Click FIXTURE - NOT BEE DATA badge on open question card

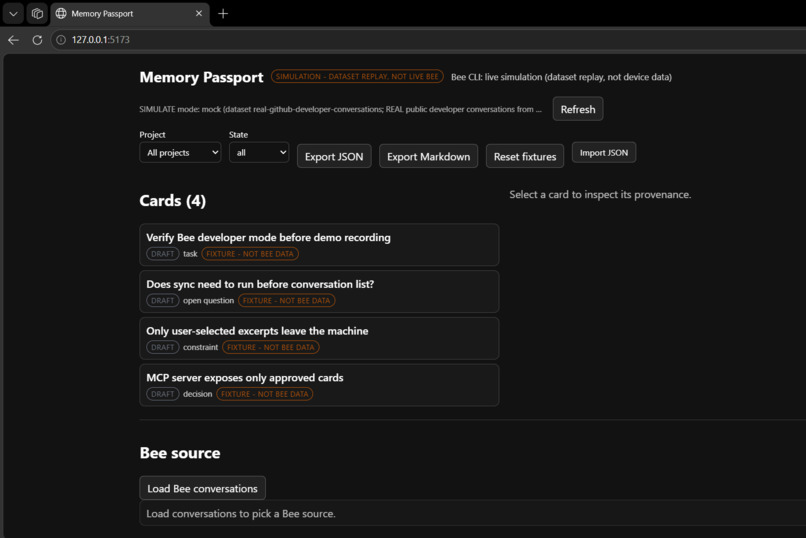pos(286,301)
